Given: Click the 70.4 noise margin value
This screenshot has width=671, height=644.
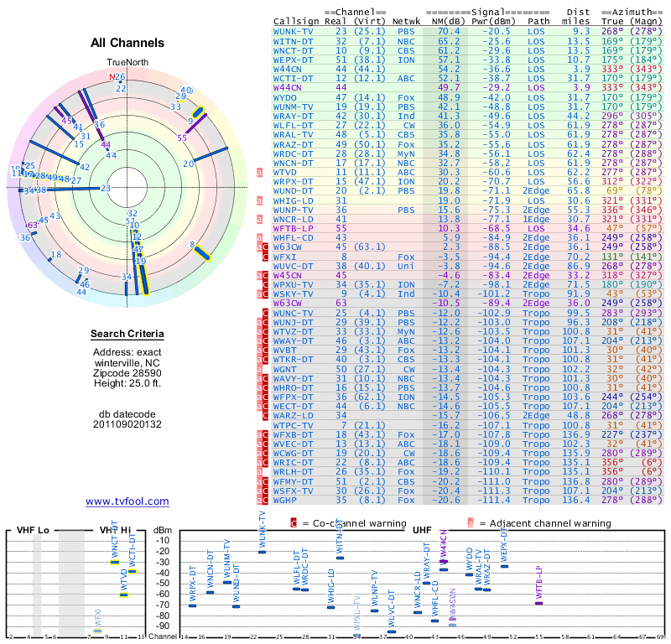Looking at the screenshot, I should [x=449, y=31].
